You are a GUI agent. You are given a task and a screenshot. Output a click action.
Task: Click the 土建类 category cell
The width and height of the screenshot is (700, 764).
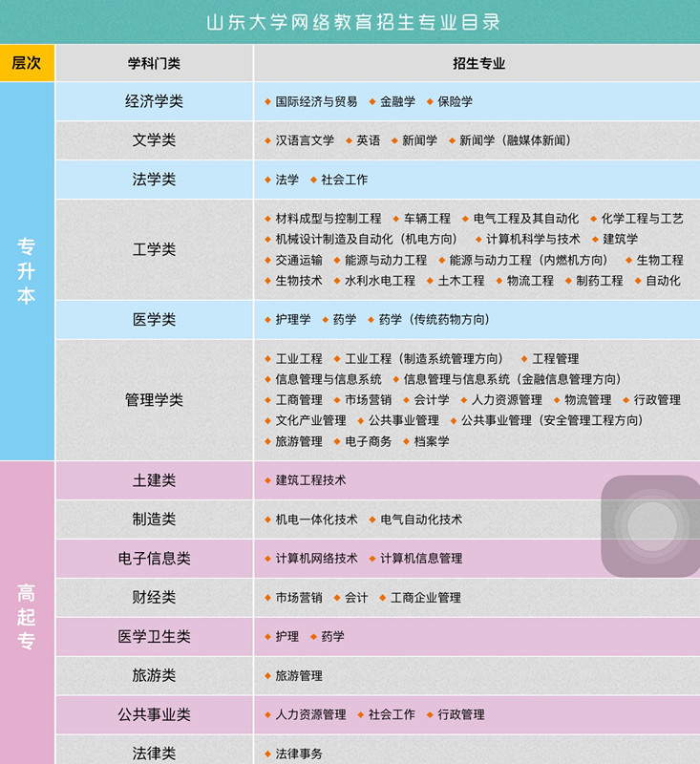click(x=154, y=480)
